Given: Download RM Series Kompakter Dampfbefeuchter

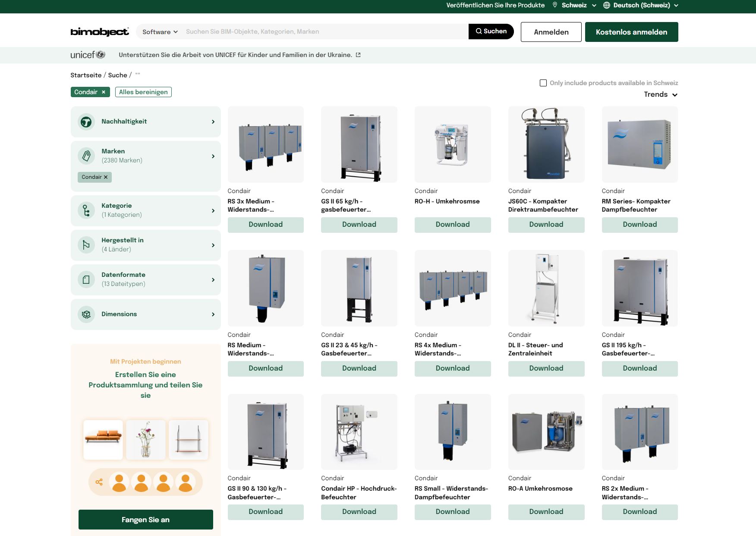Looking at the screenshot, I should 640,225.
